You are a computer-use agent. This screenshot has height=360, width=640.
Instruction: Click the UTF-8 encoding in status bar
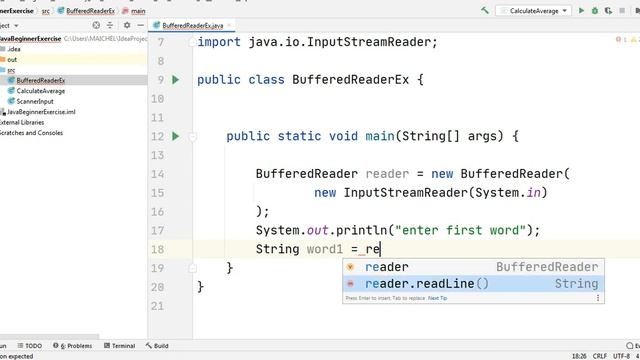pos(621,356)
